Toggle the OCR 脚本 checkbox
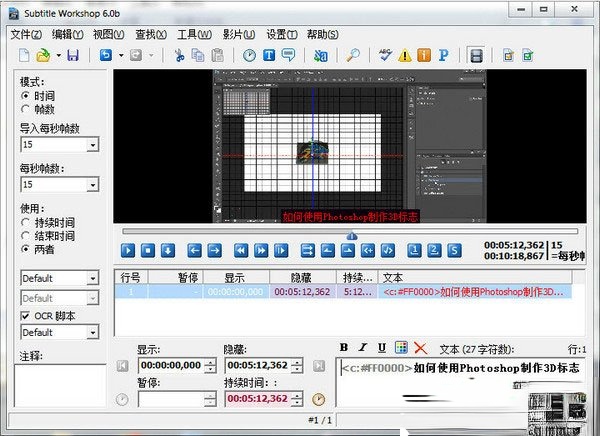Screen dimensions: 600x436 click(27, 316)
